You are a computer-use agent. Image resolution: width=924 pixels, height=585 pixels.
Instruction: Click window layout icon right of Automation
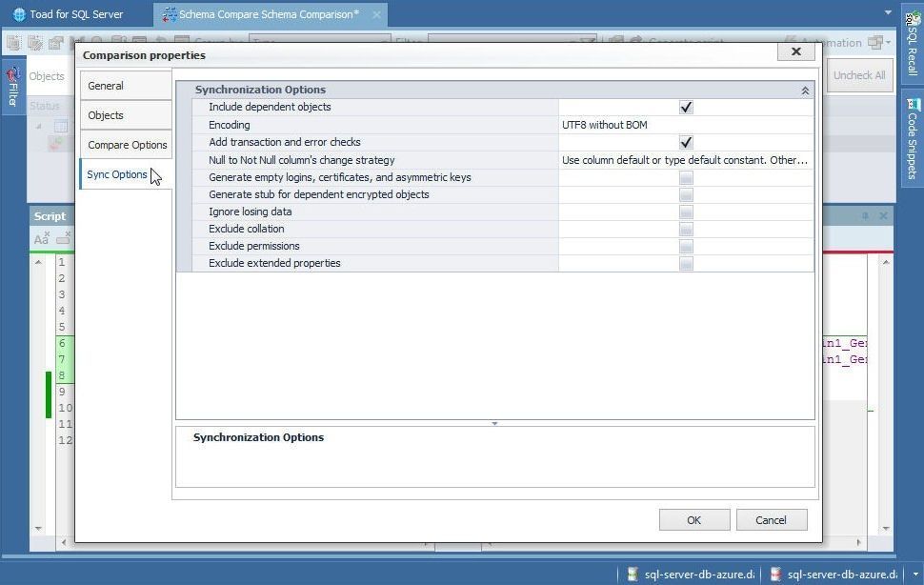(x=876, y=43)
